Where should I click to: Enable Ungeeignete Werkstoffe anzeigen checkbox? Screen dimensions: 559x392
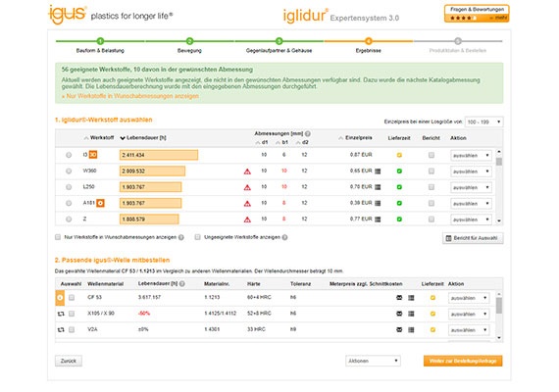[x=197, y=237]
